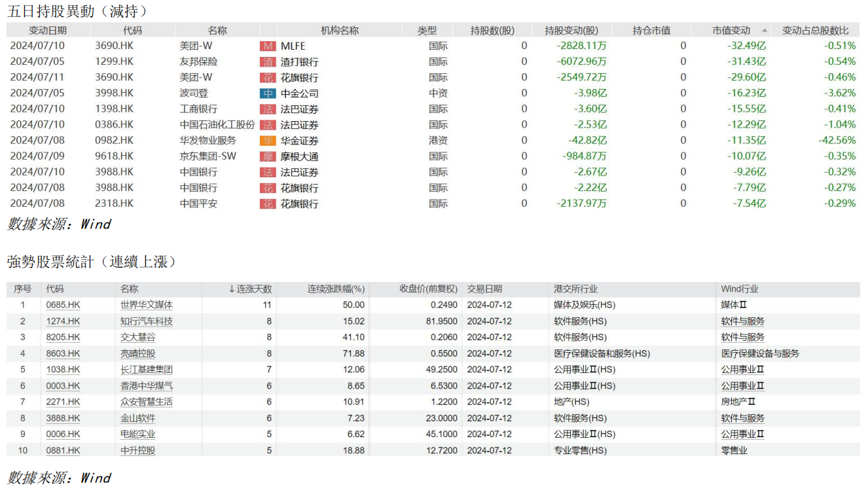Click 花旗银行 icon in 2024/07/08 中国银行 row

268,188
